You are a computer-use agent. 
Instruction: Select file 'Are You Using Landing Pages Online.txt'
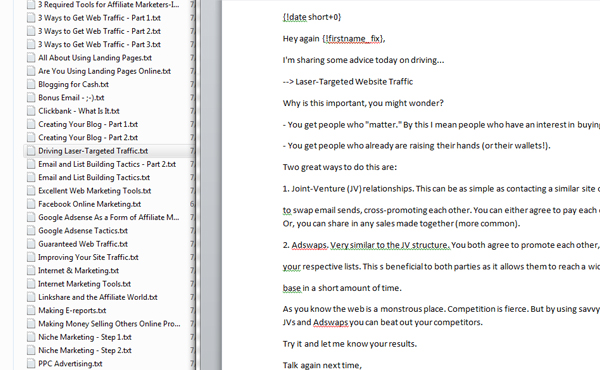pyautogui.click(x=104, y=71)
